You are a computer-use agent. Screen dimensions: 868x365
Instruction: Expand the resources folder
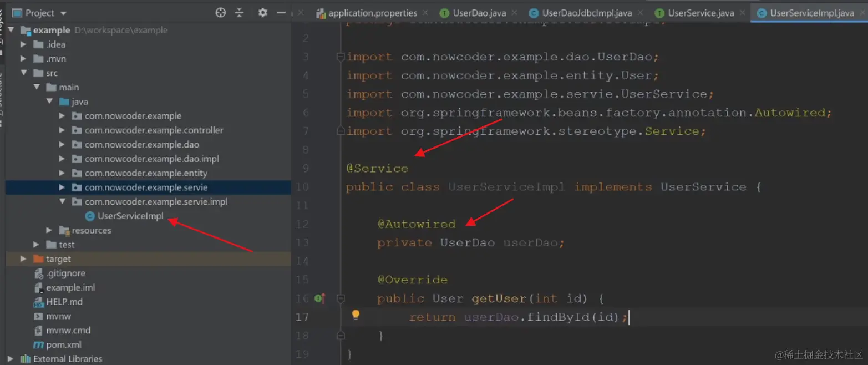pos(49,230)
